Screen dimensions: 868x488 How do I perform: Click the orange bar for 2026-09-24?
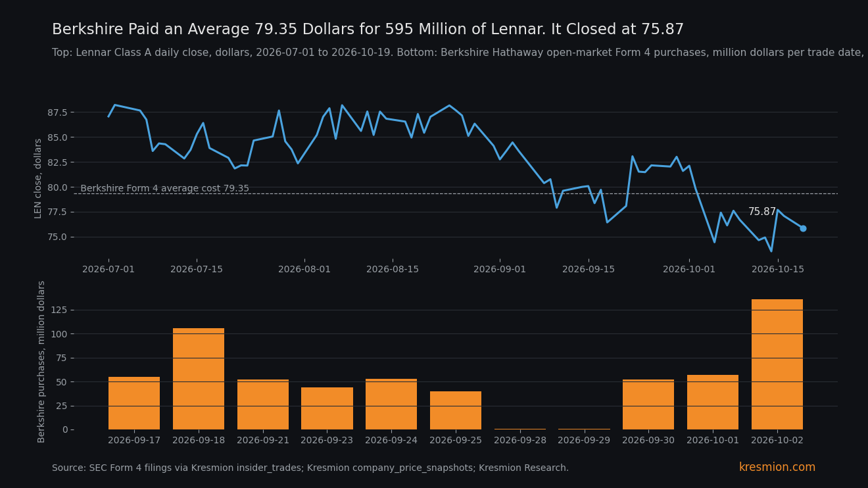click(391, 404)
